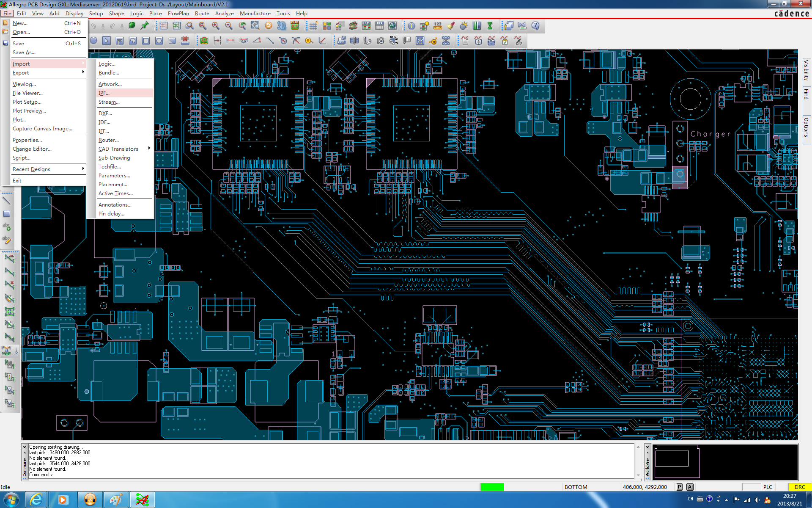812x508 pixels.
Task: Click the WorldView thumbnail window
Action: [725, 461]
